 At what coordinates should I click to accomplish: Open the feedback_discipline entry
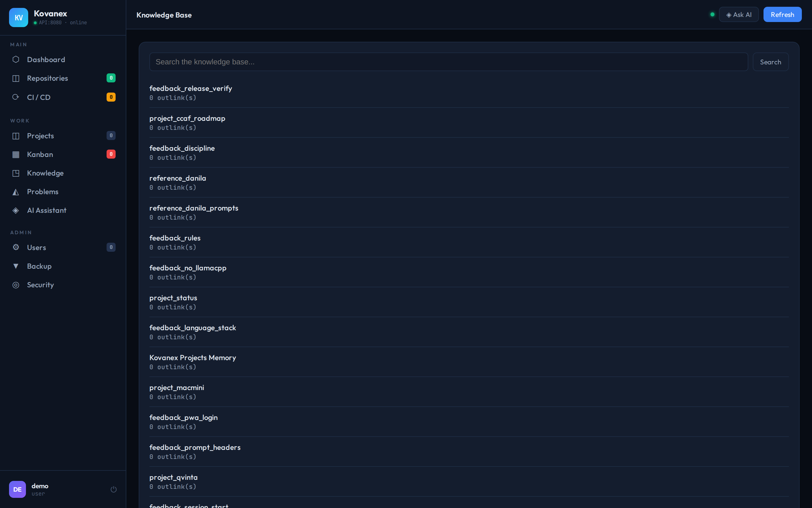(x=469, y=152)
